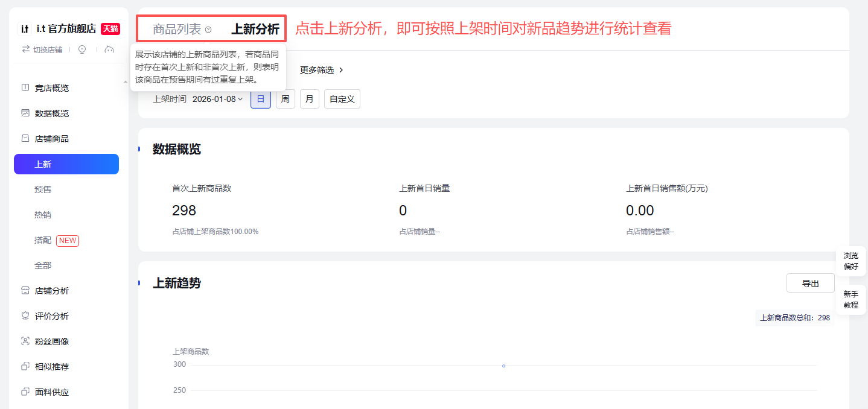Click the 店铺分析 store icon
The width and height of the screenshot is (868, 409).
25,290
